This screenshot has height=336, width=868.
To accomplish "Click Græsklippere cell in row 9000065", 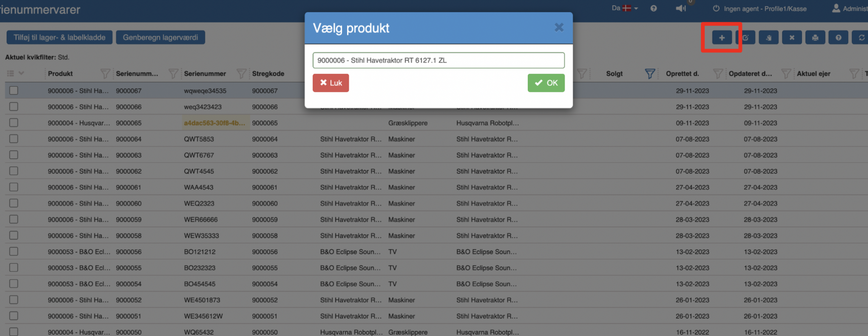I will (408, 123).
